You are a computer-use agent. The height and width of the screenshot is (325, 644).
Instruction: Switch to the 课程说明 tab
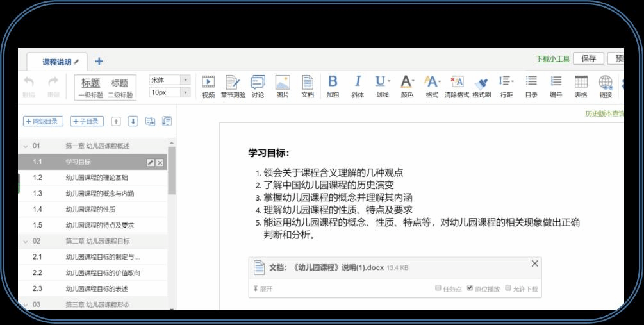point(58,62)
